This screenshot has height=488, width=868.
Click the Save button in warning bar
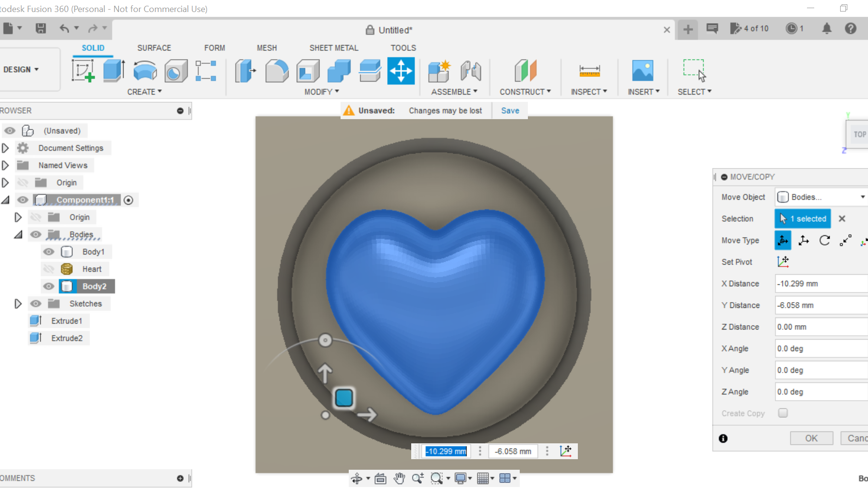pos(510,110)
